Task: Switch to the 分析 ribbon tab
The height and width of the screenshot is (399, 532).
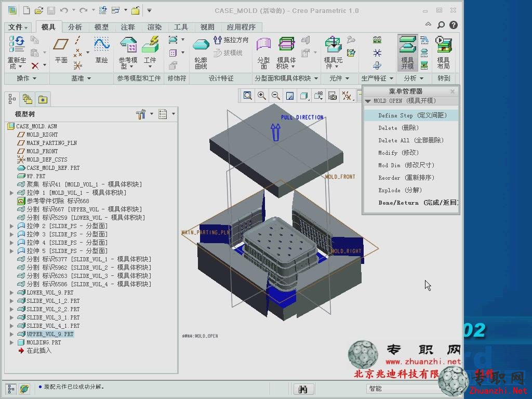Action: tap(75, 27)
